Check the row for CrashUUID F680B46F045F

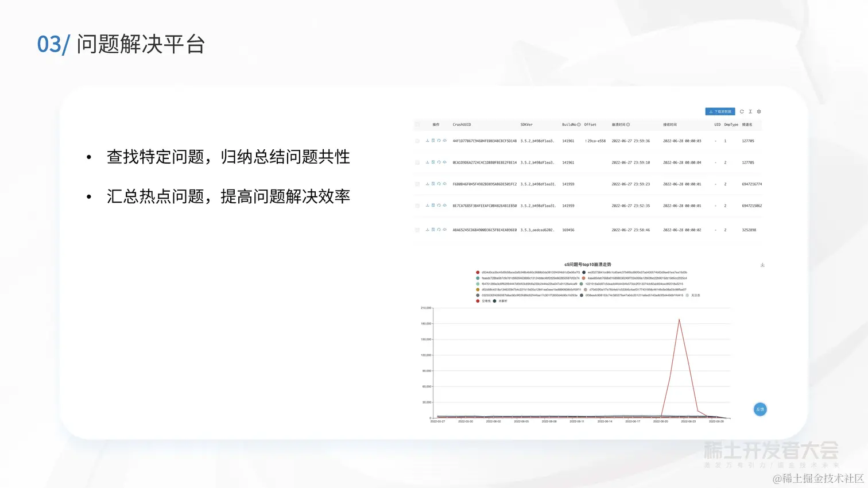point(417,184)
